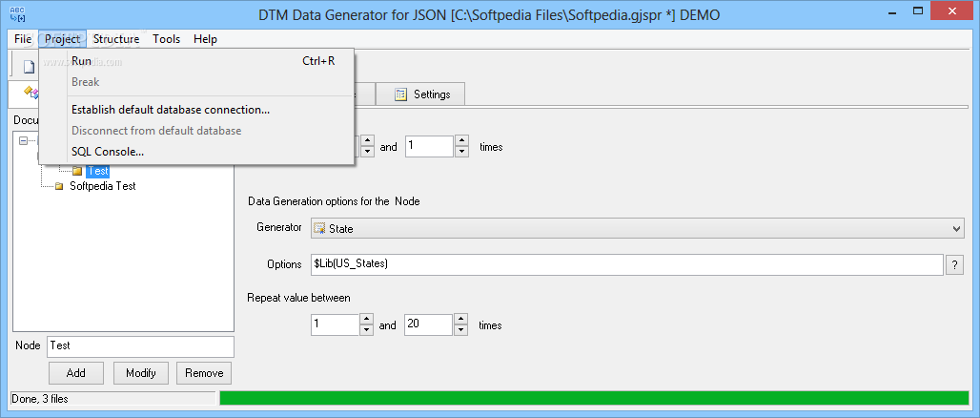Open the Tools menu
980x418 pixels.
click(x=166, y=39)
